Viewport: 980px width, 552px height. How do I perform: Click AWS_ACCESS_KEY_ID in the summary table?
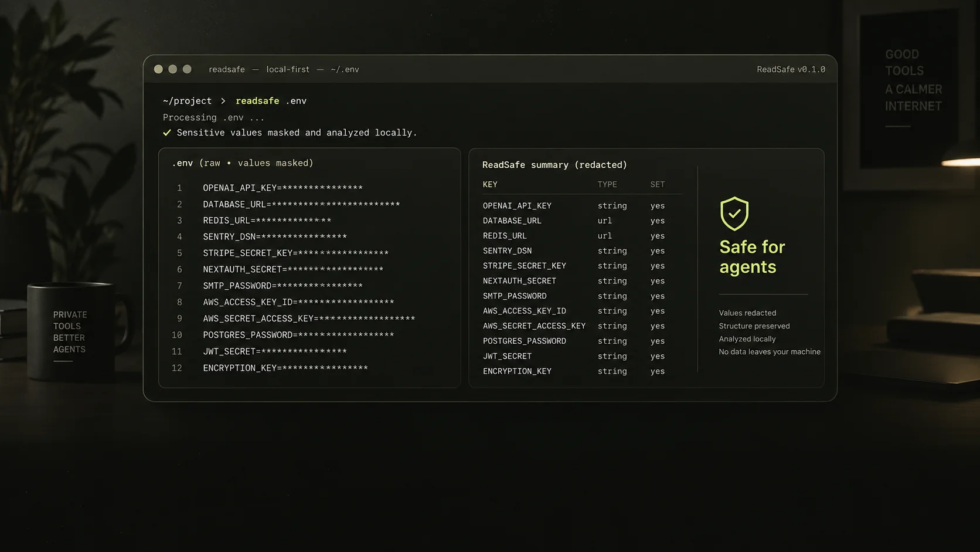point(525,311)
